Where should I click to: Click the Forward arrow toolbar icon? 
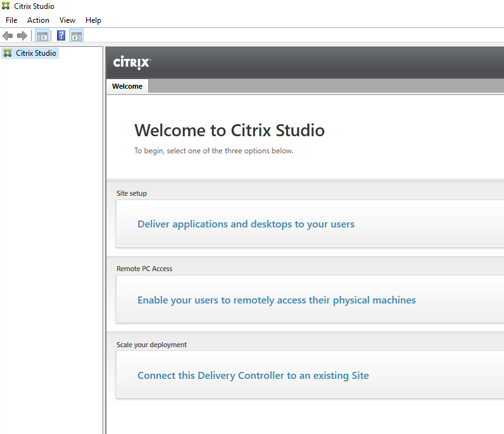click(x=22, y=35)
